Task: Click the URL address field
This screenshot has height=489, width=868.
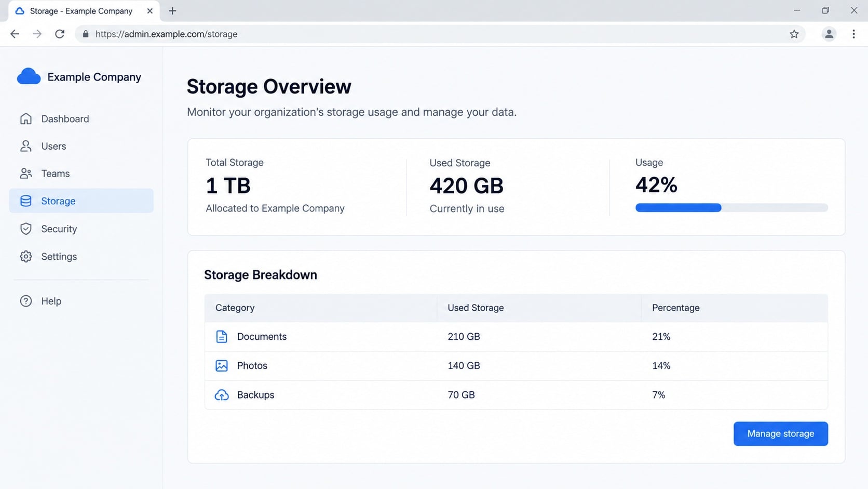Action: [440, 34]
